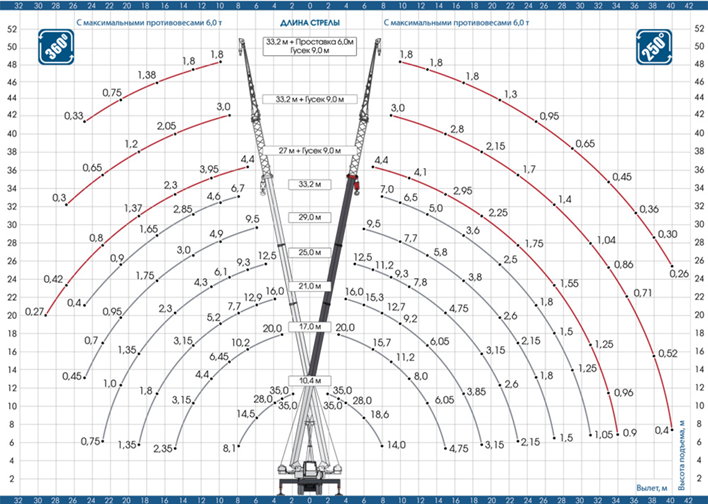Viewport: 708px width, 504px height.
Task: Click the load value 18,6
Action: [380, 415]
